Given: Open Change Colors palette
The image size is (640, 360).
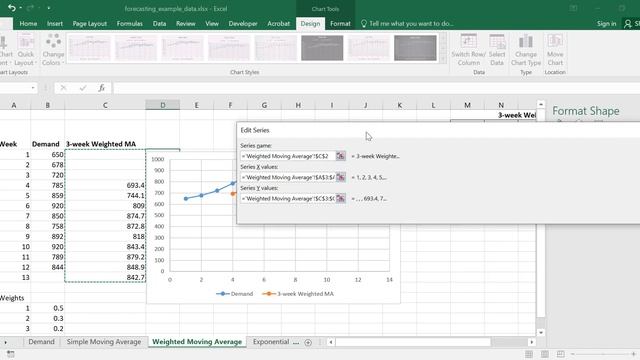Looking at the screenshot, I should (x=53, y=50).
